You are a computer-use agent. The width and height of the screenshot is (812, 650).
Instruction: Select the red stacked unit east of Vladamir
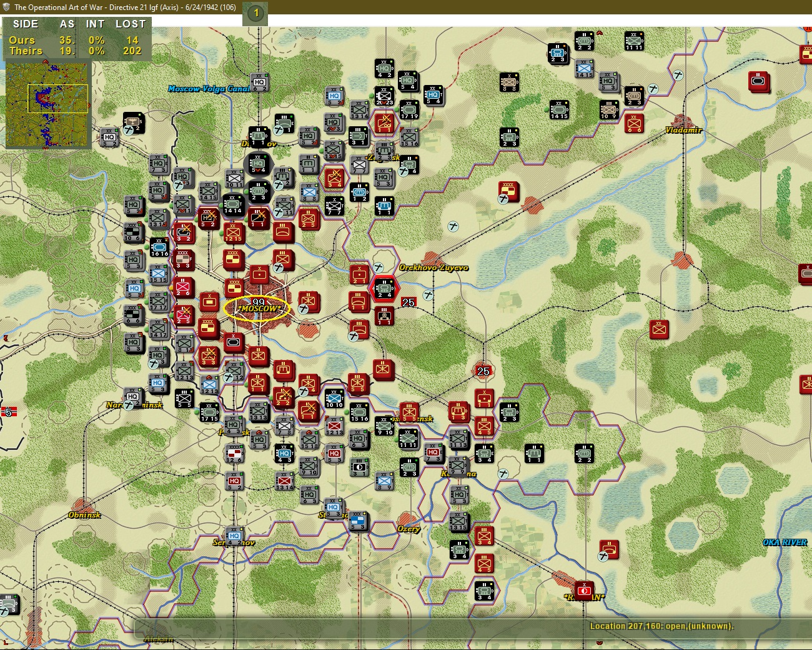point(759,81)
